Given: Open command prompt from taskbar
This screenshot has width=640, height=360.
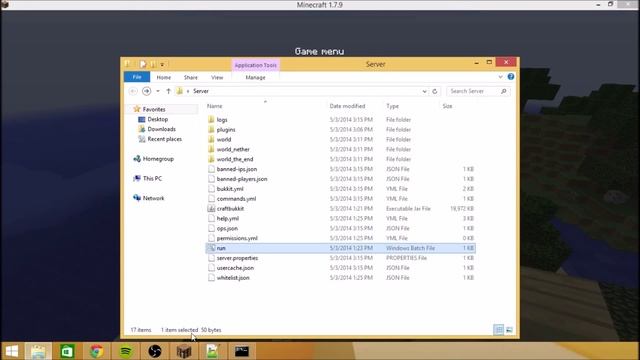Looking at the screenshot, I should [242, 351].
